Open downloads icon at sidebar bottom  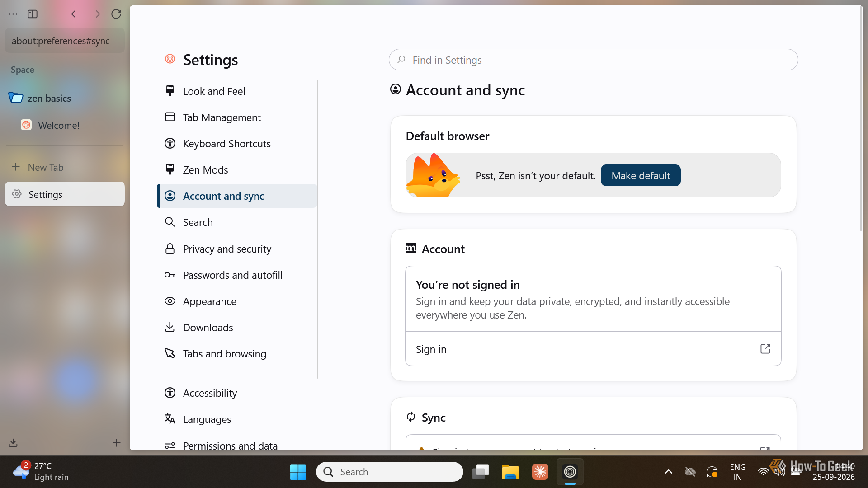click(13, 443)
